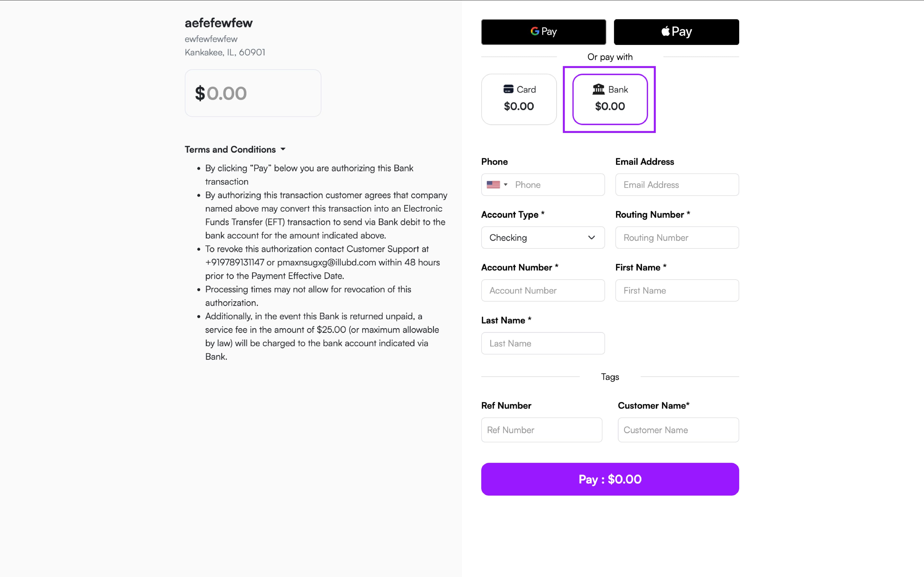Click the purple Pay : $0.00 button
This screenshot has height=577, width=924.
coord(609,479)
